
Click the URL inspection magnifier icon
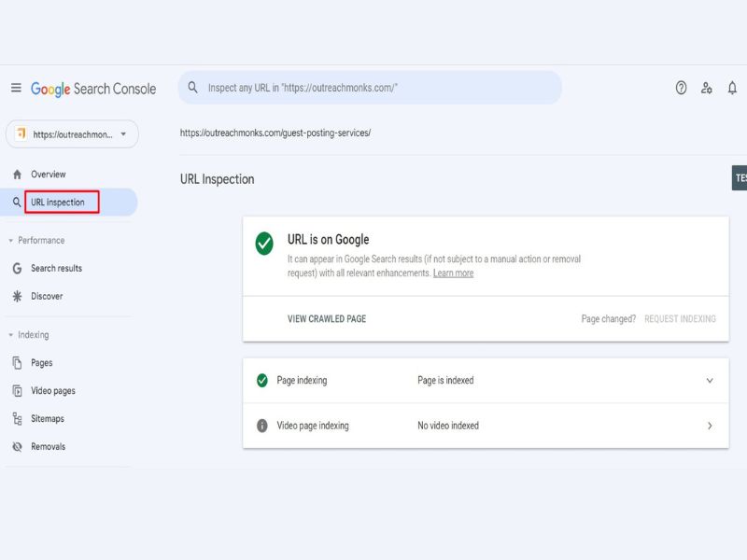pos(17,202)
